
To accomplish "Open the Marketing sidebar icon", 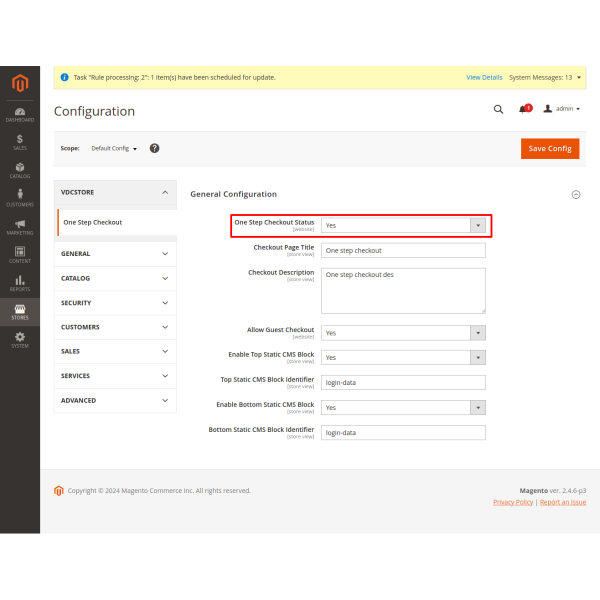I will [20, 225].
